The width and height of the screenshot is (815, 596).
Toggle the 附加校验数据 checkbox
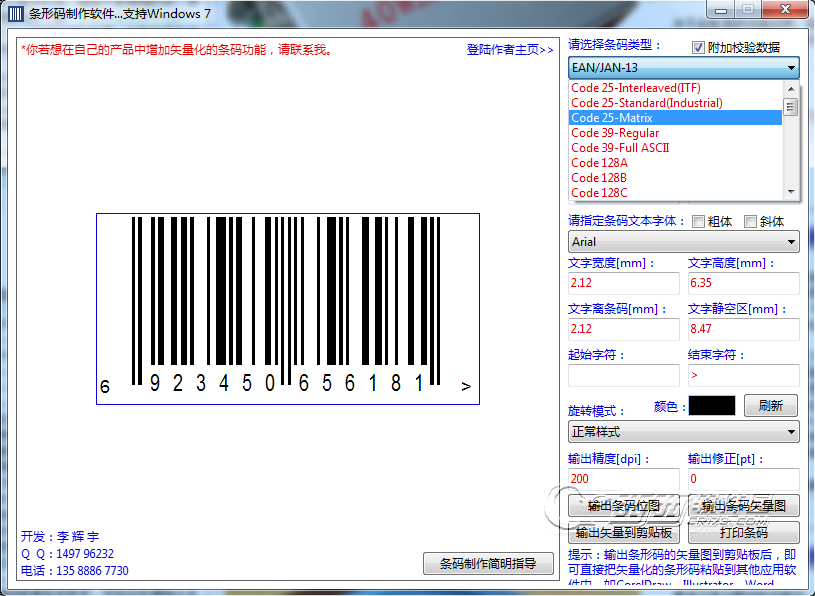tap(698, 48)
